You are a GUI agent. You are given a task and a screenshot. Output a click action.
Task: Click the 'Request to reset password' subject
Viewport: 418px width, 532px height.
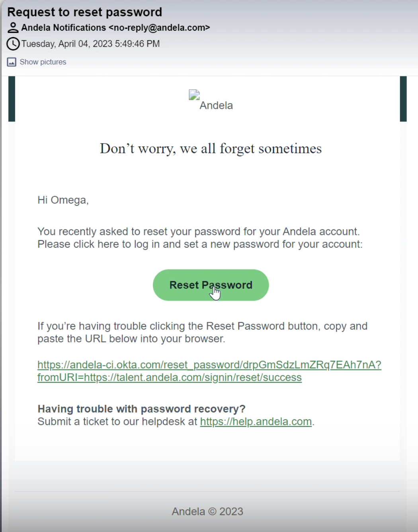(x=84, y=12)
